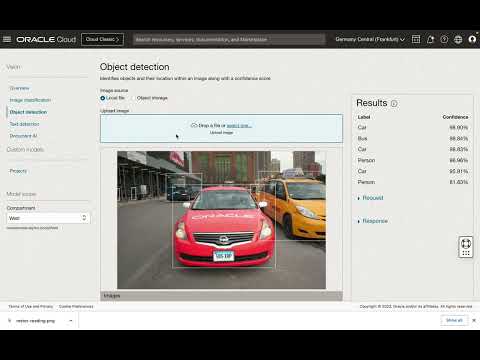
Task: Select the Local file radio button
Action: (103, 98)
